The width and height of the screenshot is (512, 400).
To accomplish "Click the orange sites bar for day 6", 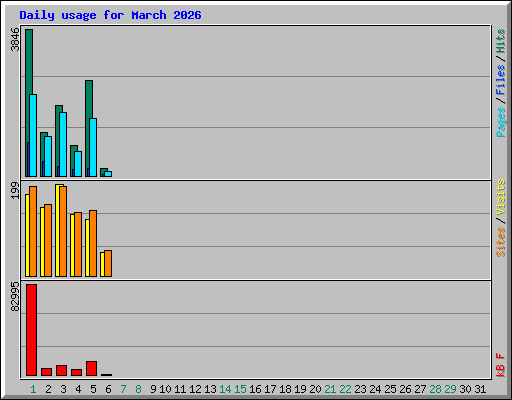I will pos(108,263).
